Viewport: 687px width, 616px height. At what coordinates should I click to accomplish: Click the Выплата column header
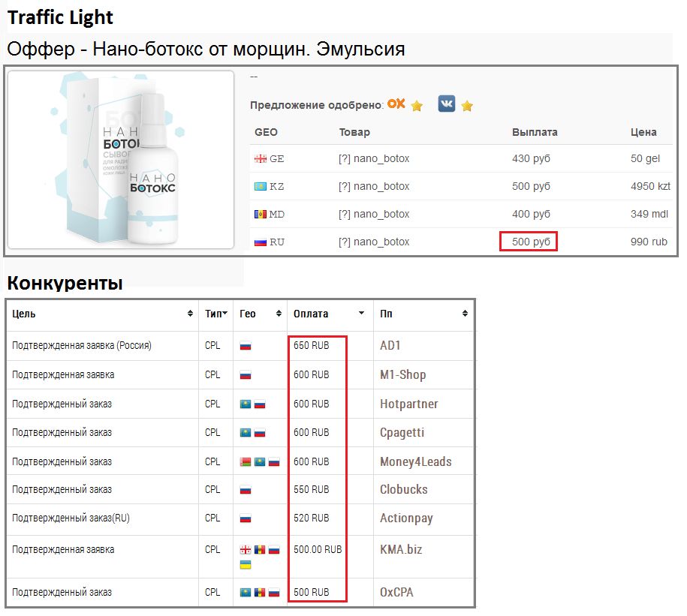[x=535, y=132]
